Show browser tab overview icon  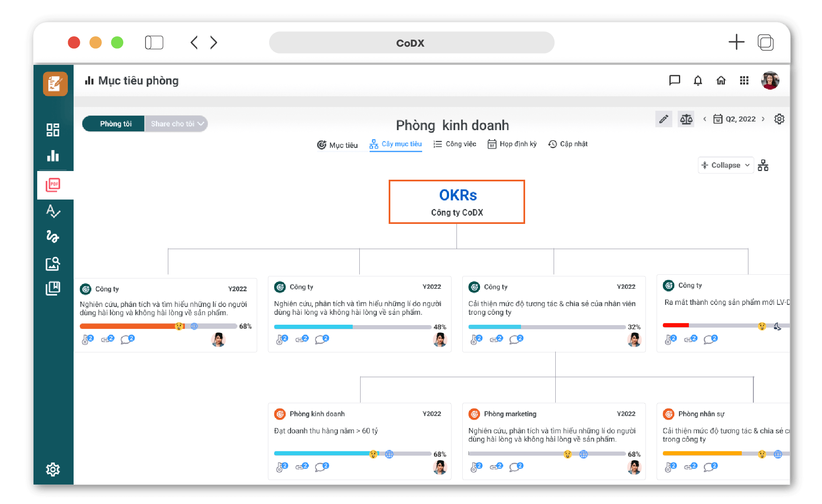[x=766, y=42]
